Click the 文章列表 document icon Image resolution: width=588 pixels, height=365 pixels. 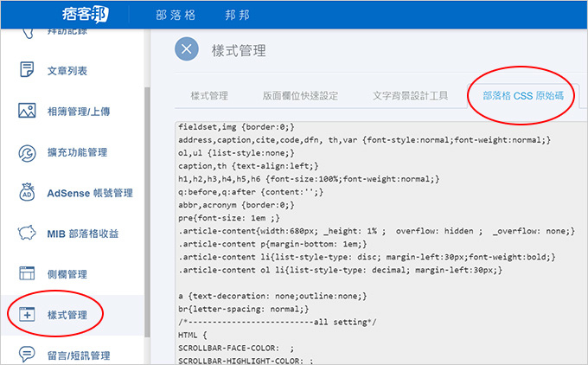(27, 70)
